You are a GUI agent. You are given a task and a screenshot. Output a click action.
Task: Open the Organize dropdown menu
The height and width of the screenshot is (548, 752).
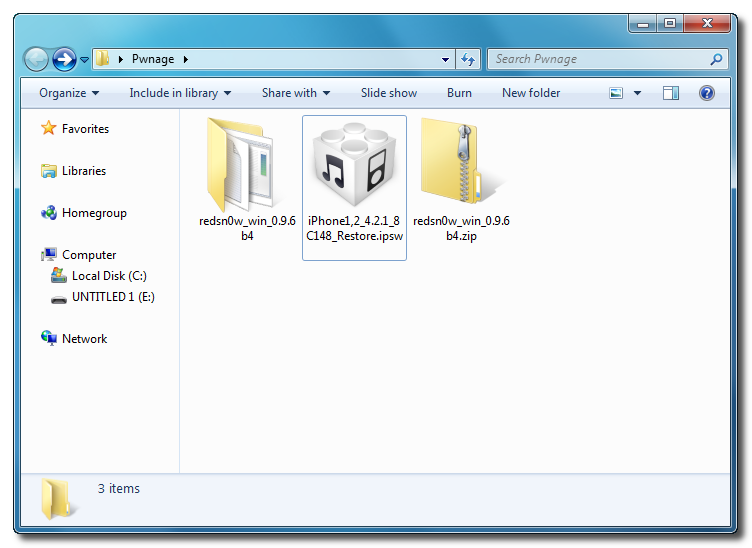(69, 93)
